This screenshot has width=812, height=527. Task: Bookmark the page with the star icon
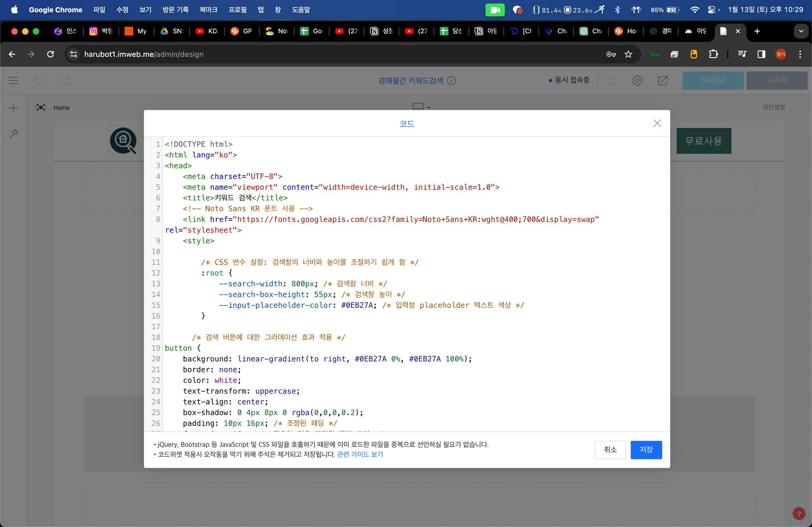point(628,54)
